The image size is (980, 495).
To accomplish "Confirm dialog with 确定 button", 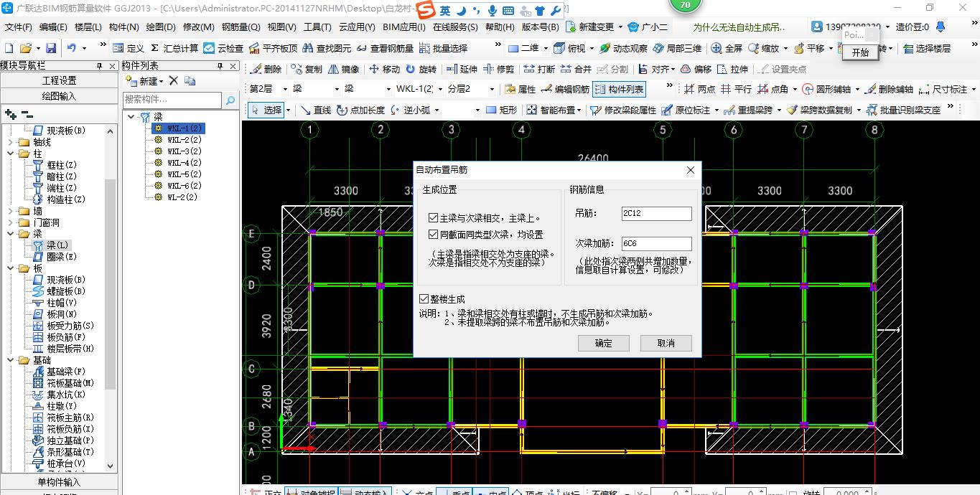I will pyautogui.click(x=604, y=343).
